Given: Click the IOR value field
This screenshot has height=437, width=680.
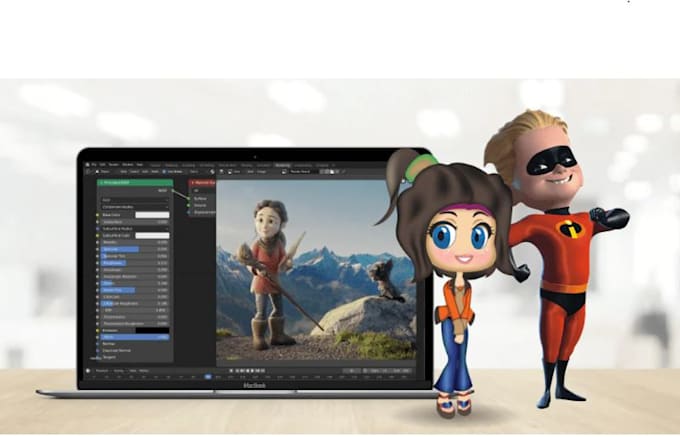Looking at the screenshot, I should (135, 310).
